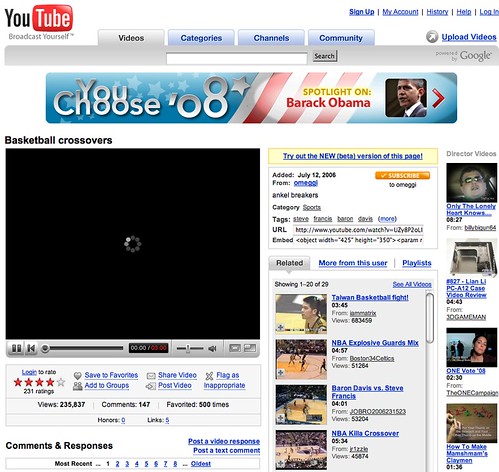Open the History link
Screen dimensions: 499x472
point(437,12)
